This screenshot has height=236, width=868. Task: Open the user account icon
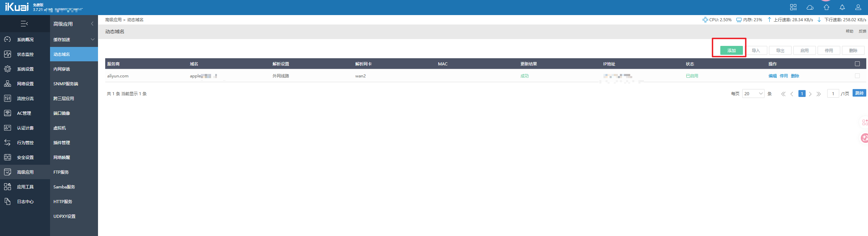coord(858,8)
